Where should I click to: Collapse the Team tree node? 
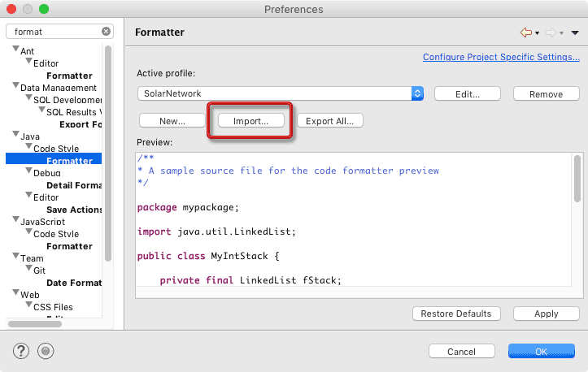[x=15, y=258]
